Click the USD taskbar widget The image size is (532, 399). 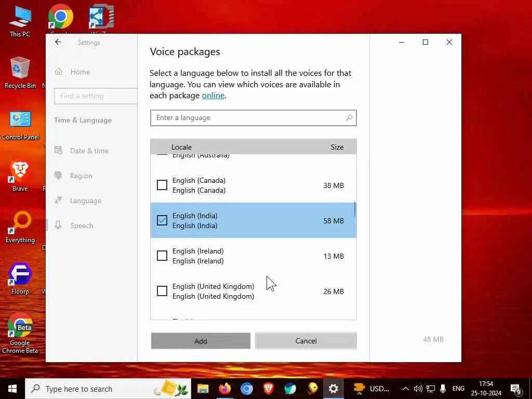click(x=371, y=389)
